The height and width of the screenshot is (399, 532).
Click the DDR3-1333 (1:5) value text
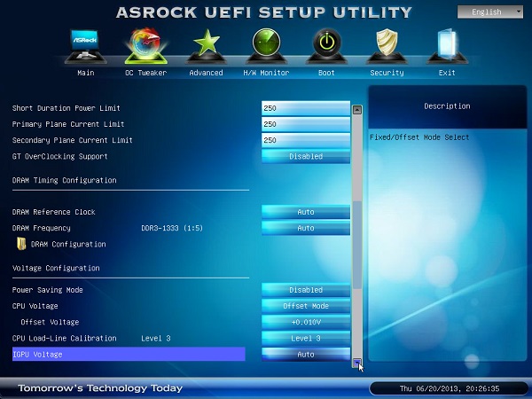172,228
